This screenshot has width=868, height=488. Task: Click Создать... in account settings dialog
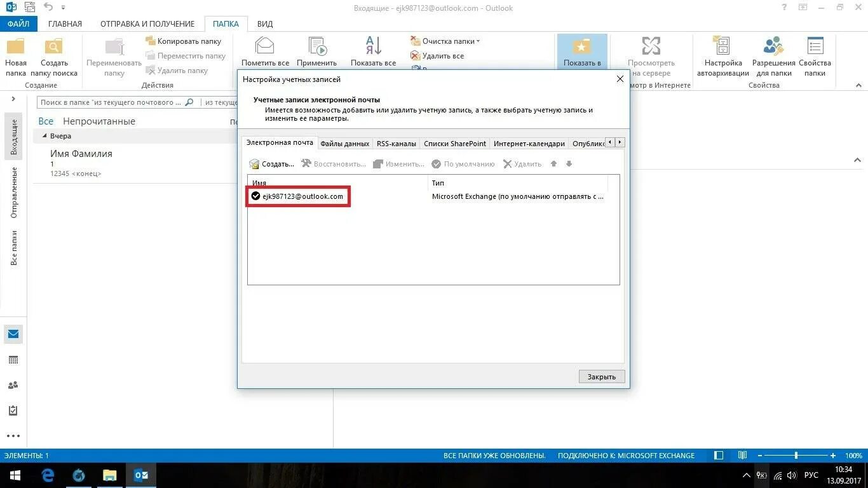(272, 164)
